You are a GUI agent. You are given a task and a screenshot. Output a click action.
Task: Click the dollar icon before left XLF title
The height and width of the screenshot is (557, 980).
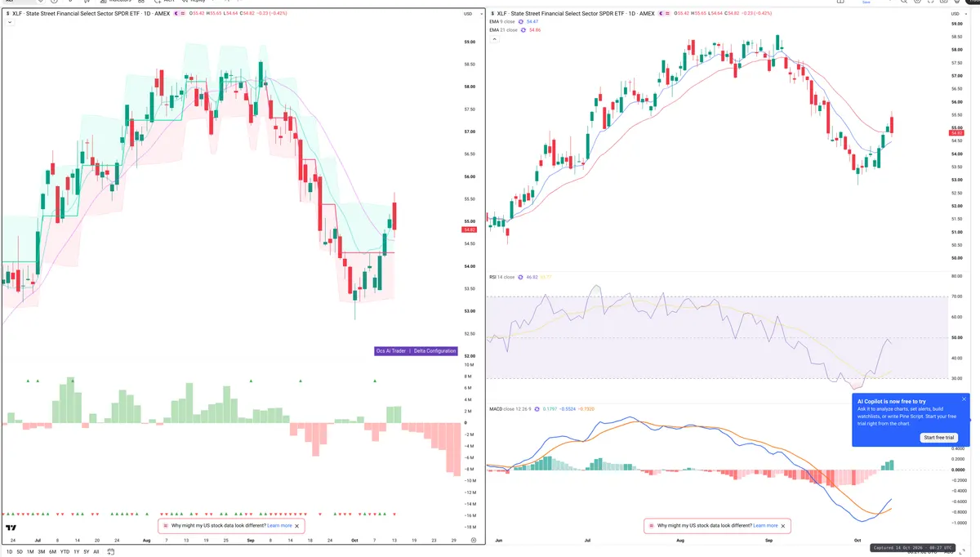[7, 14]
